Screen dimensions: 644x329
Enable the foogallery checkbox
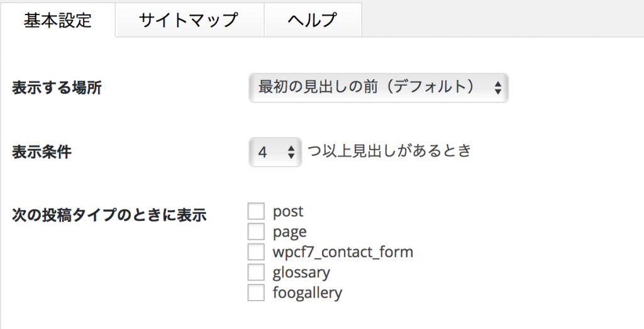(256, 293)
